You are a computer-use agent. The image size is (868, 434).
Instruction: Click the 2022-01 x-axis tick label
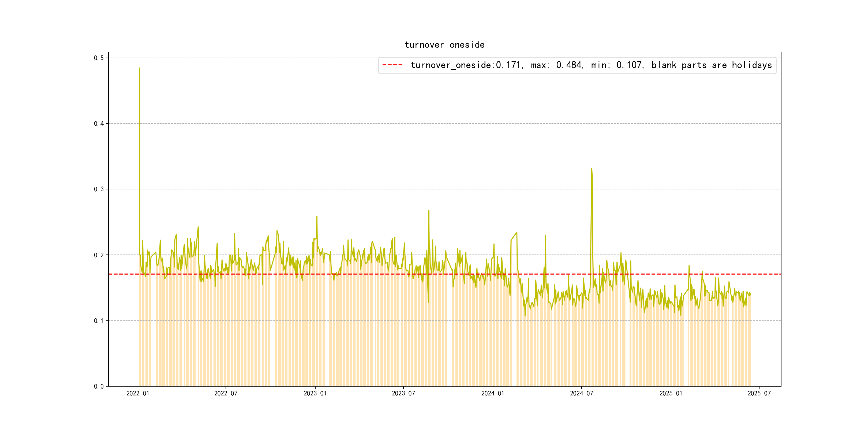137,393
